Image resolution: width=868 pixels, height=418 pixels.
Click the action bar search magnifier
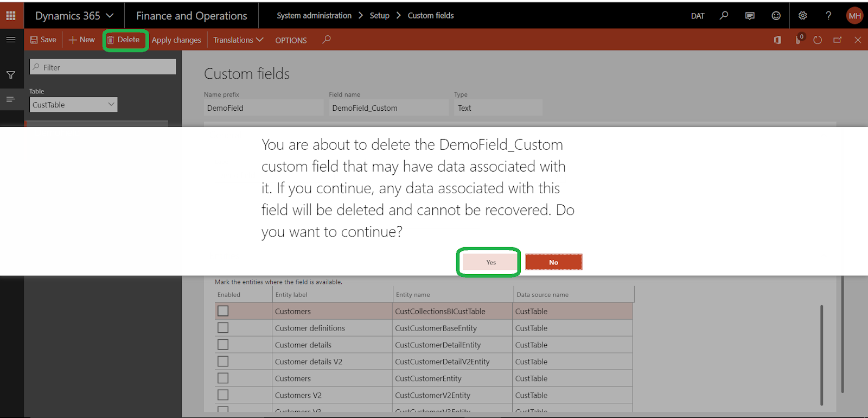coord(327,40)
